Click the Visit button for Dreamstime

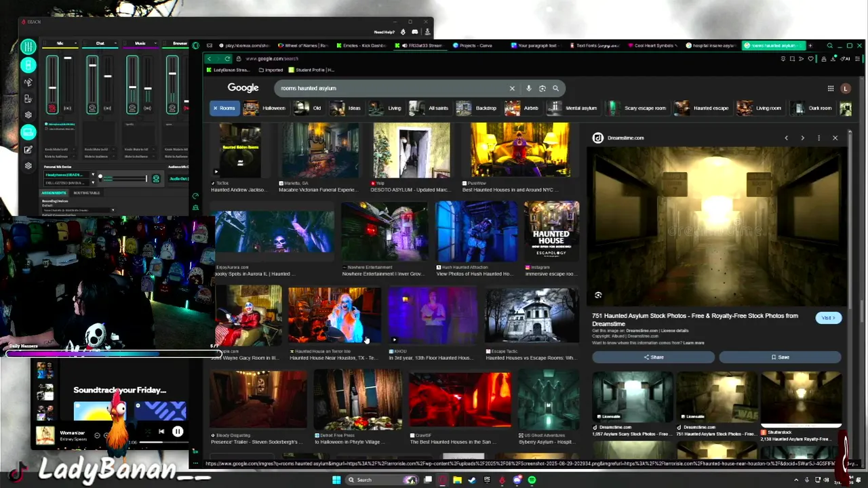(828, 318)
